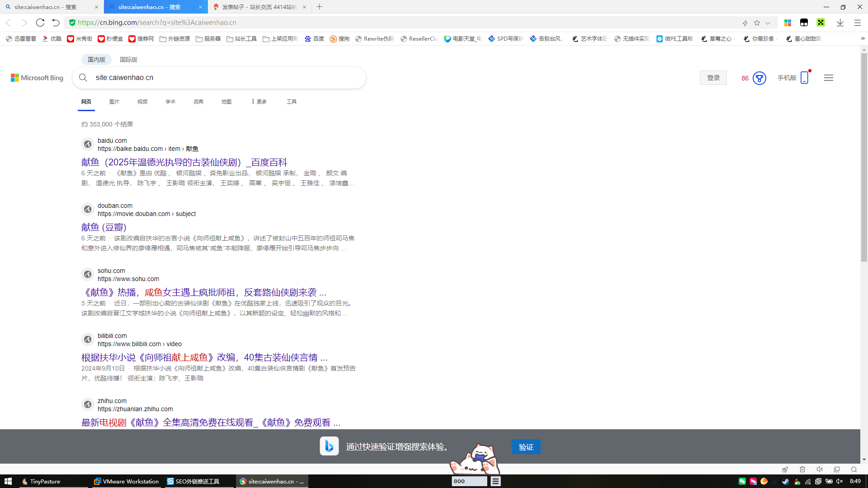Open the sohu 《献鱼》热播 result link
The width and height of the screenshot is (868, 488).
(204, 292)
